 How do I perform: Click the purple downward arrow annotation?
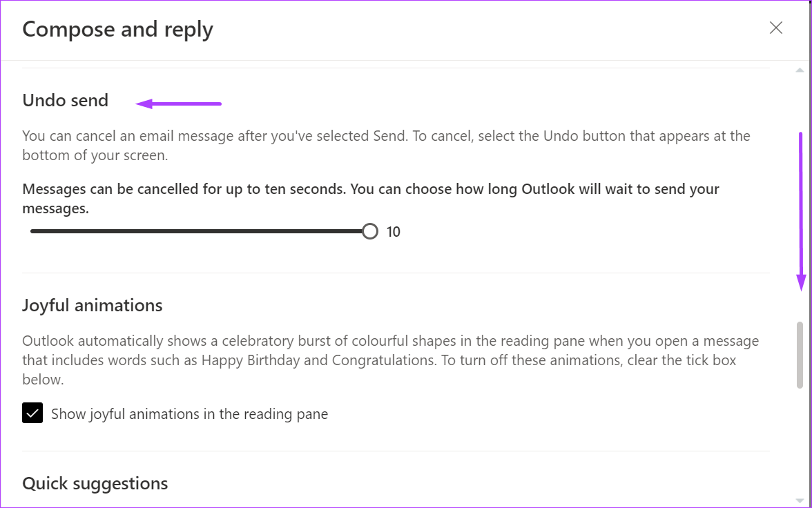pyautogui.click(x=801, y=212)
